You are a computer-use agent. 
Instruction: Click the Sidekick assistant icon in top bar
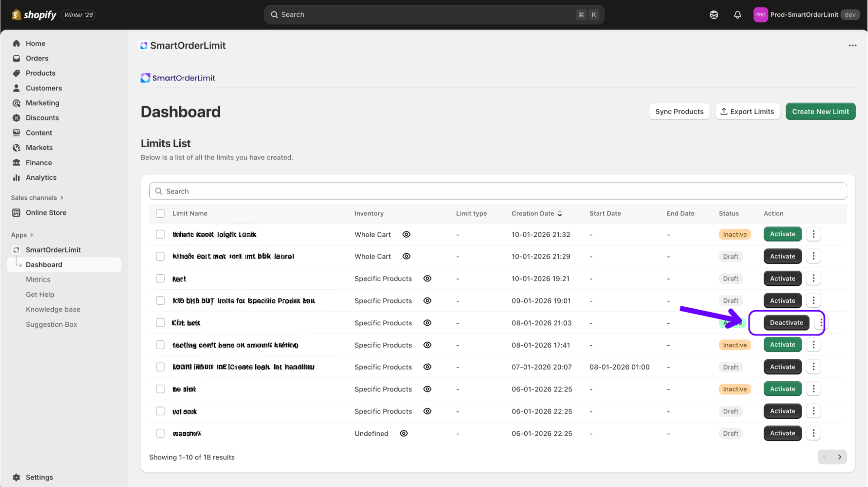714,15
